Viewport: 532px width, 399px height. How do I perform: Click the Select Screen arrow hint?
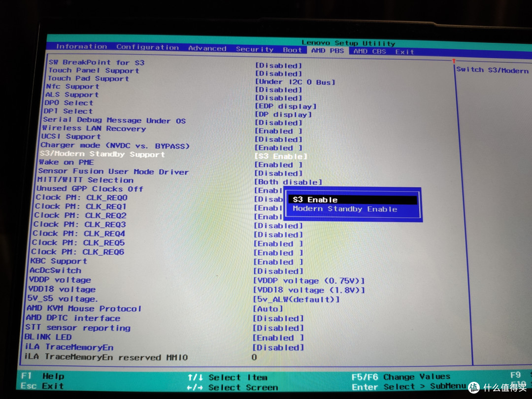[x=233, y=387]
